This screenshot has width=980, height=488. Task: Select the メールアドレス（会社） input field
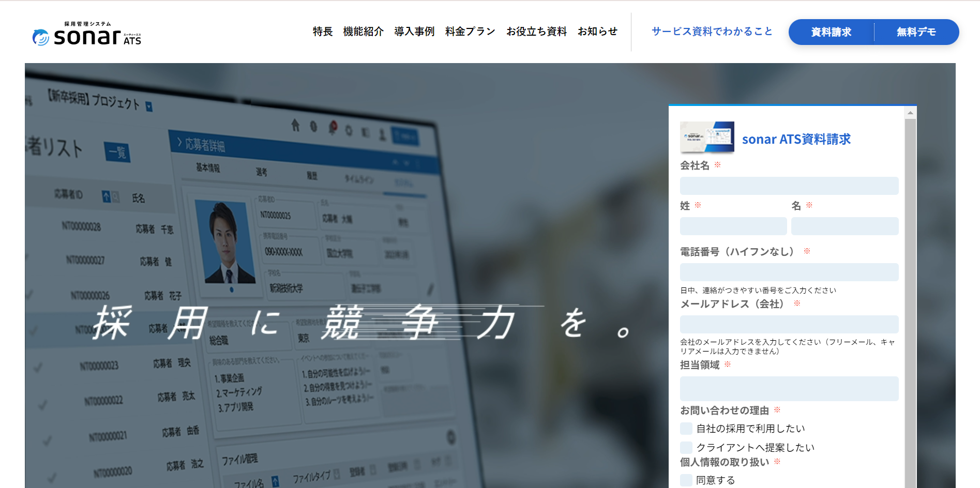[789, 325]
